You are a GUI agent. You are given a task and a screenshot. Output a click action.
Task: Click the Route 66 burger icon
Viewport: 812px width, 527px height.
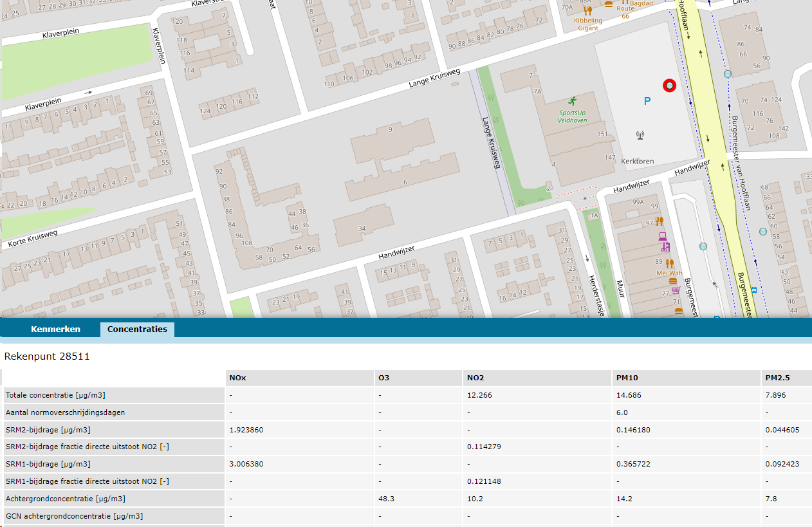click(609, 4)
